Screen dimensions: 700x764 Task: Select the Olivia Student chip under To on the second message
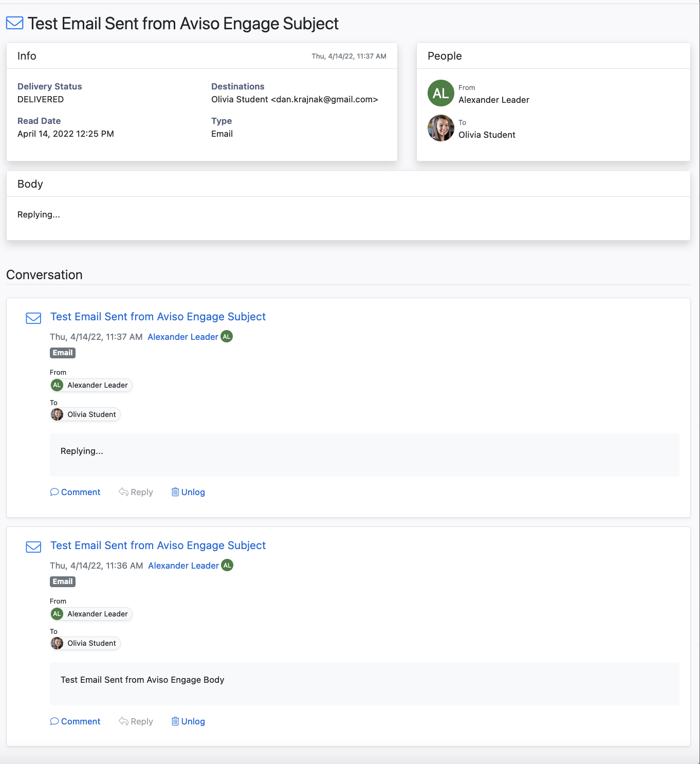pyautogui.click(x=85, y=643)
